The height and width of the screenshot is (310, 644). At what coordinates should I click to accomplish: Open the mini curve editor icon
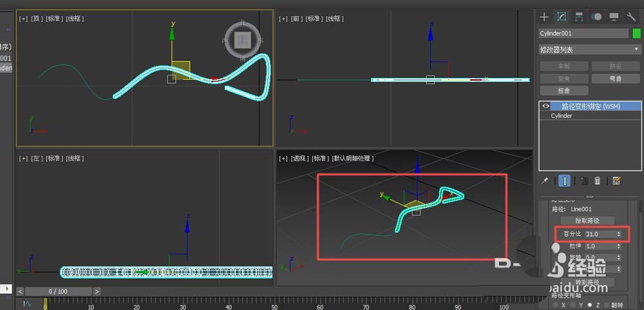pos(28,304)
